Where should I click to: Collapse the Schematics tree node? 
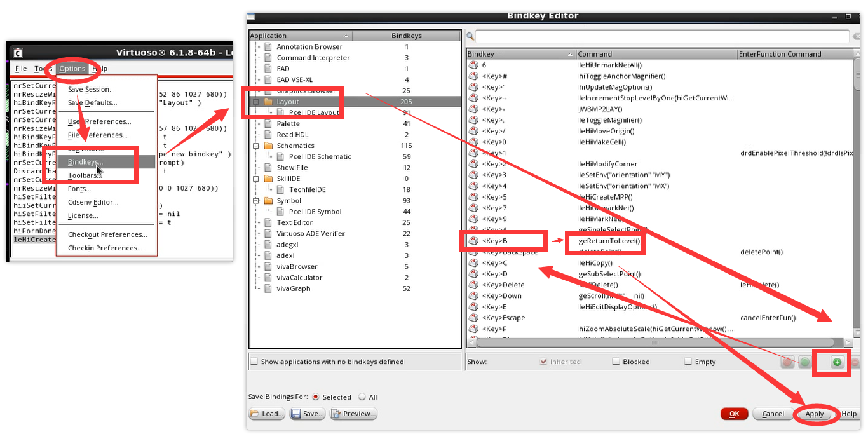256,146
